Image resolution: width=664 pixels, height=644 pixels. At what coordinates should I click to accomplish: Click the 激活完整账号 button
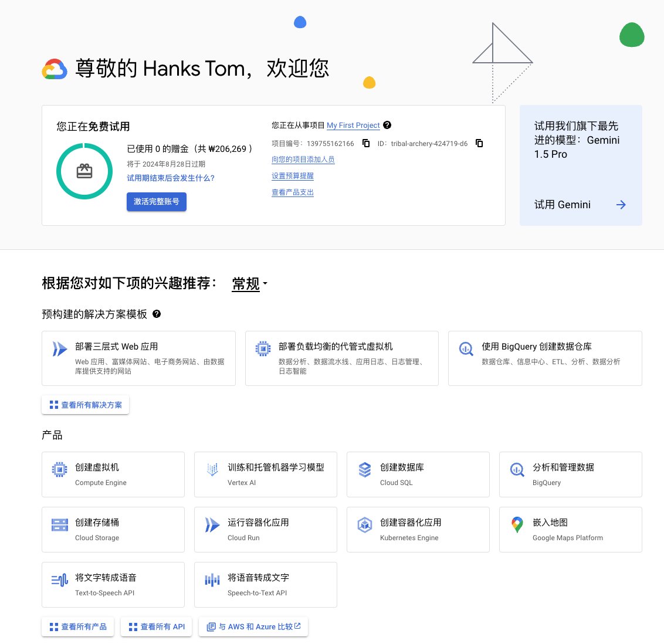coord(156,202)
